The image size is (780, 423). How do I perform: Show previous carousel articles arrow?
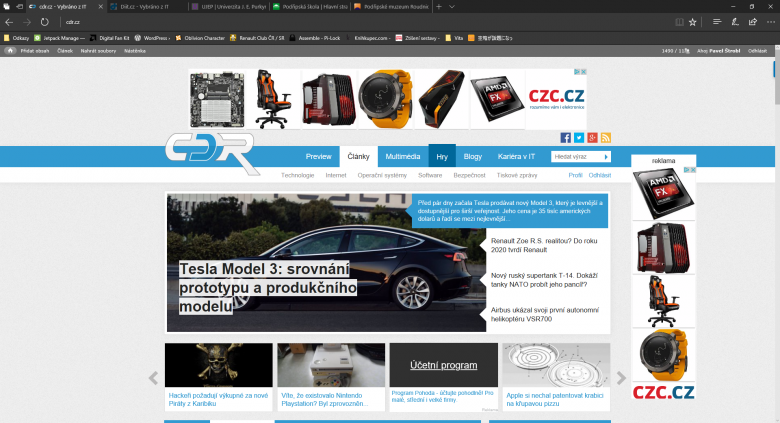tap(153, 378)
